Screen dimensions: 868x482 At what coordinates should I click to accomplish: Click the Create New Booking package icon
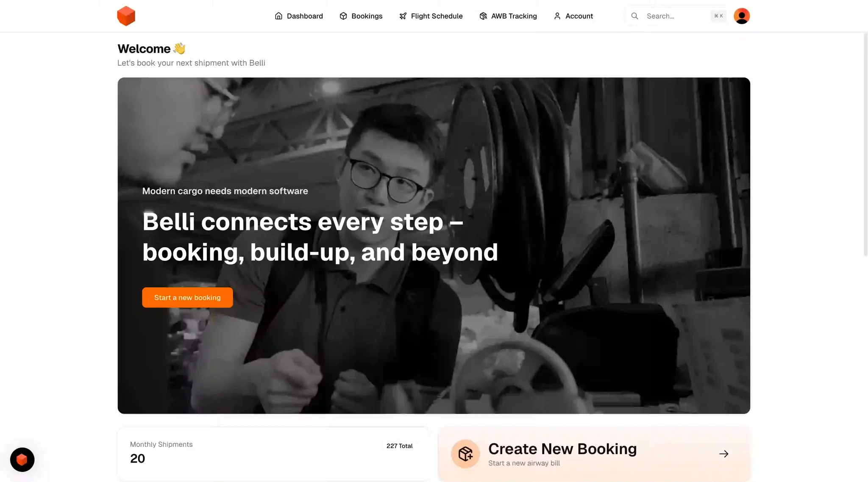(x=465, y=454)
